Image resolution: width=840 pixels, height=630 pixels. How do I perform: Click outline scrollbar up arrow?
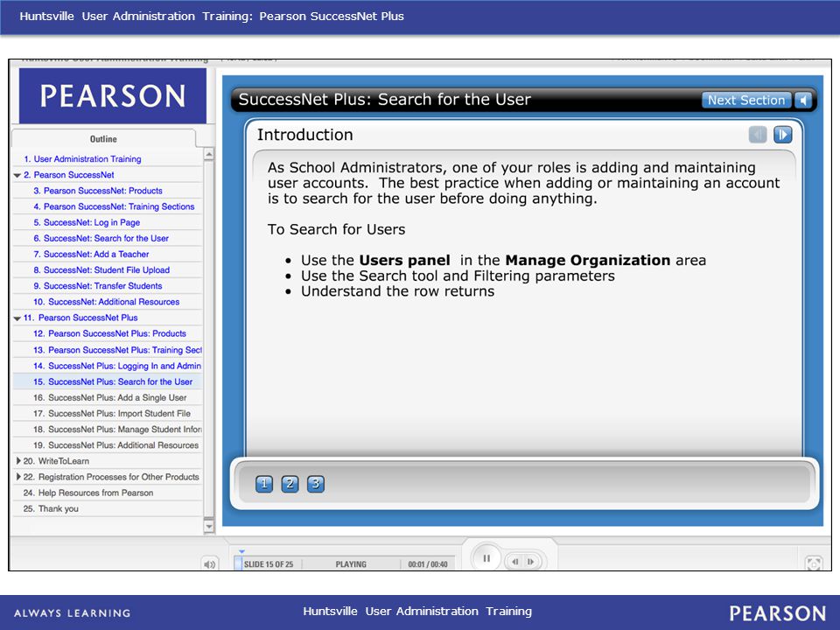209,154
